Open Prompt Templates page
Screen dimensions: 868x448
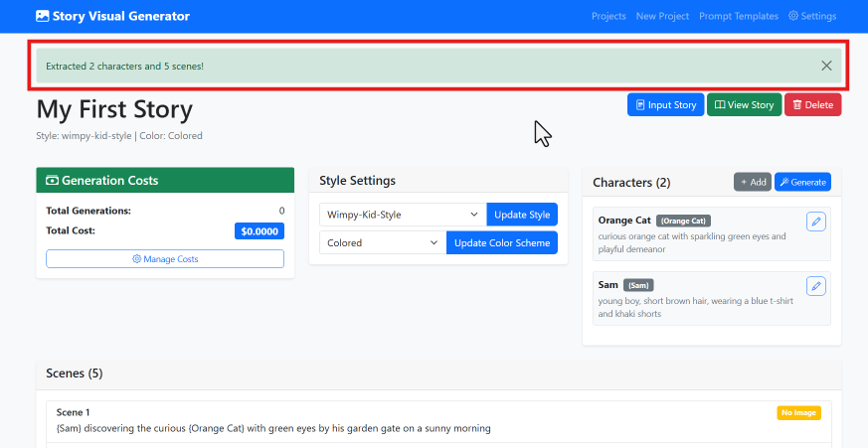point(739,16)
